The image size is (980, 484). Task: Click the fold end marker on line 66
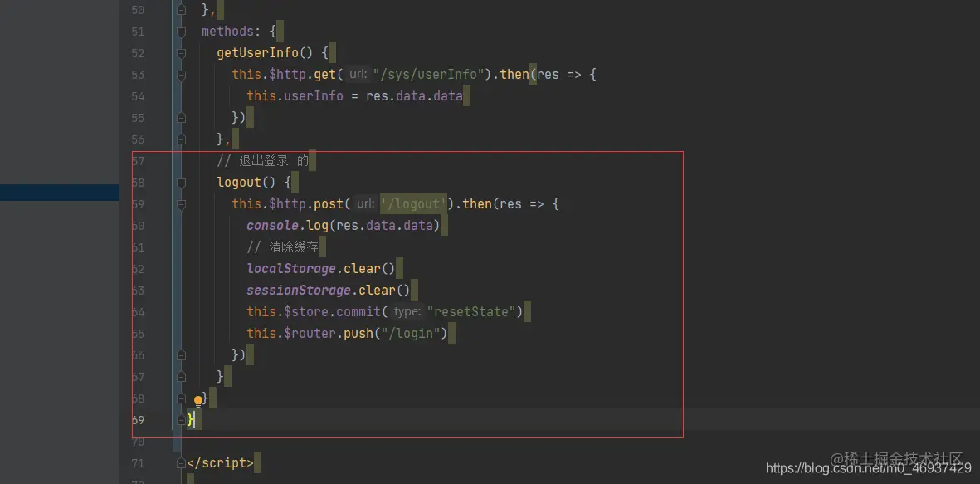(181, 354)
